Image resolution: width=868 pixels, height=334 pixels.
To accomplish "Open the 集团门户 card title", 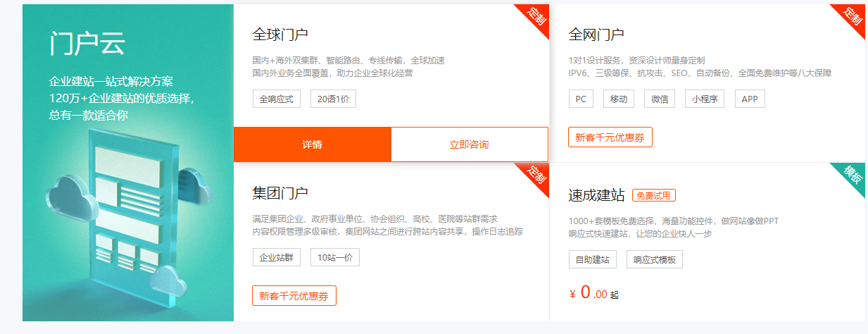I will pyautogui.click(x=280, y=193).
